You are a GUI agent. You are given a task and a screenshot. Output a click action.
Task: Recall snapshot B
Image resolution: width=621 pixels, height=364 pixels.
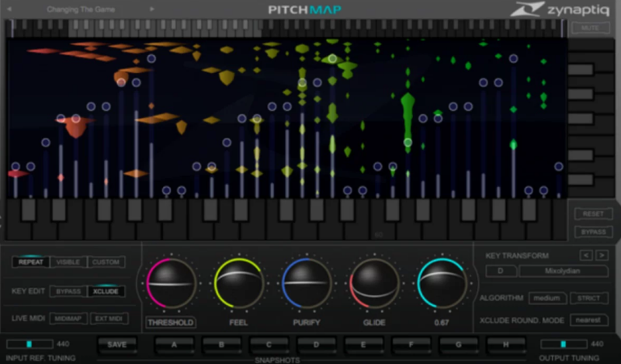click(221, 345)
